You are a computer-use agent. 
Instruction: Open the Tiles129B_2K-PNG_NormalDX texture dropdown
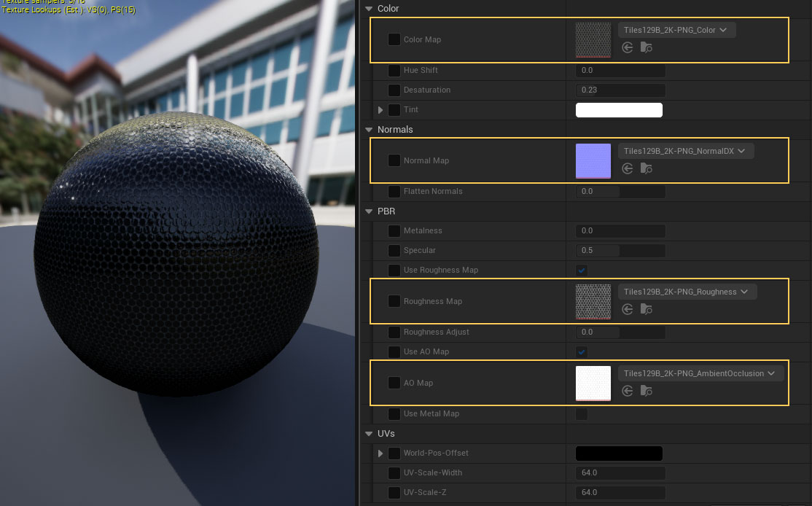[x=686, y=151]
